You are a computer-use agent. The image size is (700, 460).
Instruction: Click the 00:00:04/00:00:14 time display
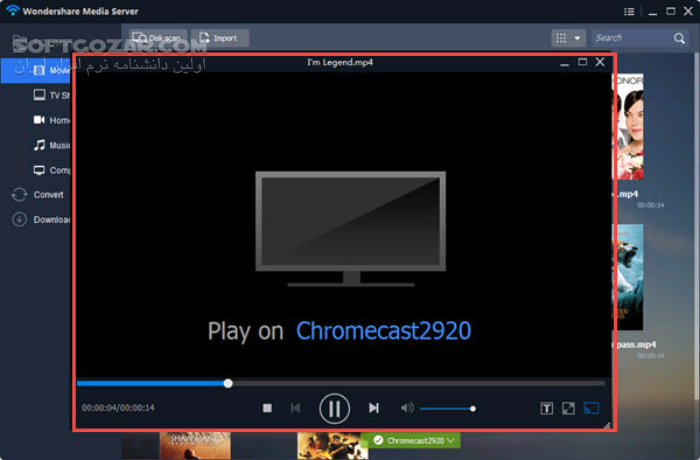118,408
